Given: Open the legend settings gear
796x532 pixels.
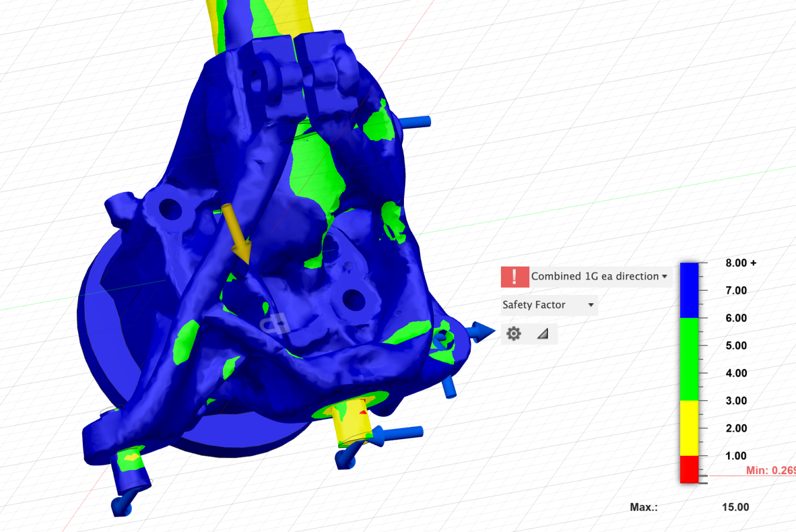Looking at the screenshot, I should pos(514,334).
